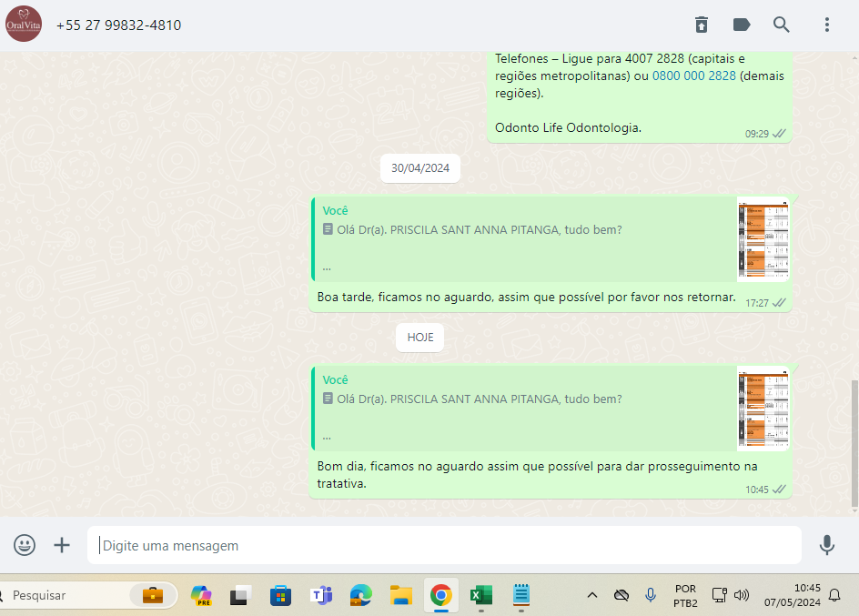Open phone link 0800 000 2828
859x616 pixels.
[693, 76]
